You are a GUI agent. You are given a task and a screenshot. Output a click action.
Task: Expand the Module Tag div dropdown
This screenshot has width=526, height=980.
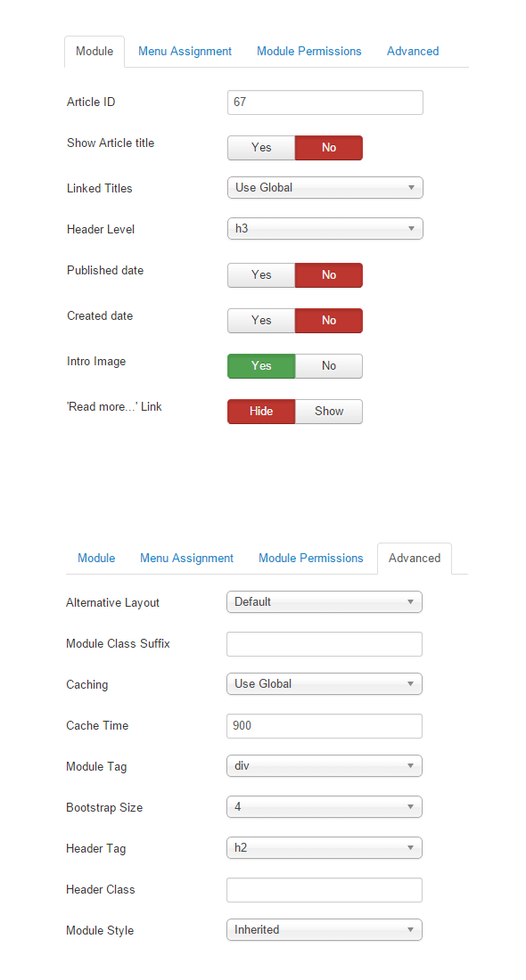(x=324, y=765)
